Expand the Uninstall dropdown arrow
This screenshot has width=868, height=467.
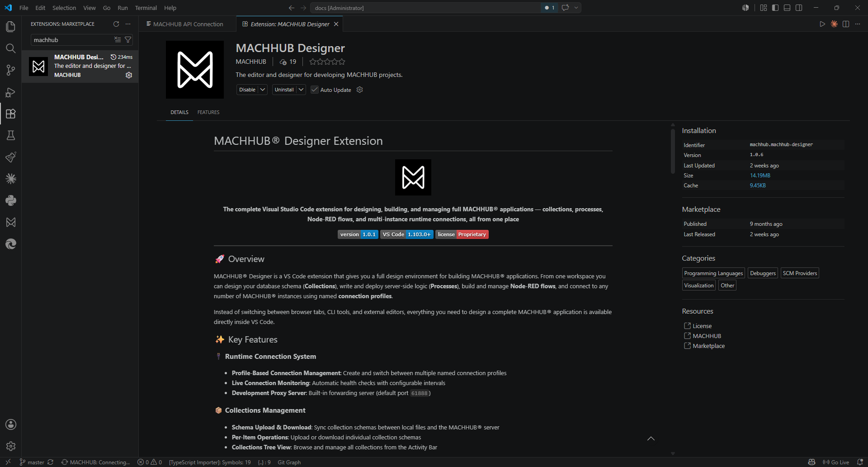tap(301, 90)
